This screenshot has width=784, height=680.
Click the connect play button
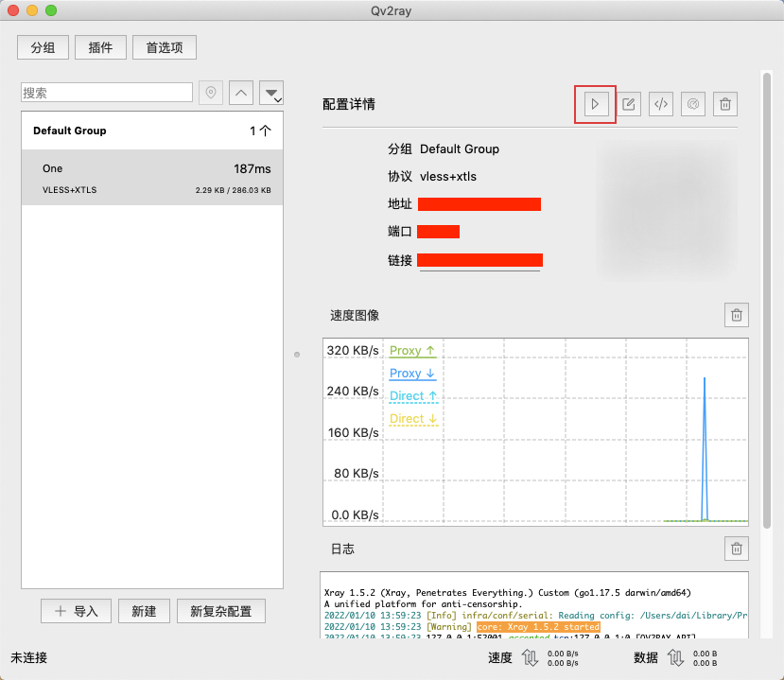pos(595,104)
